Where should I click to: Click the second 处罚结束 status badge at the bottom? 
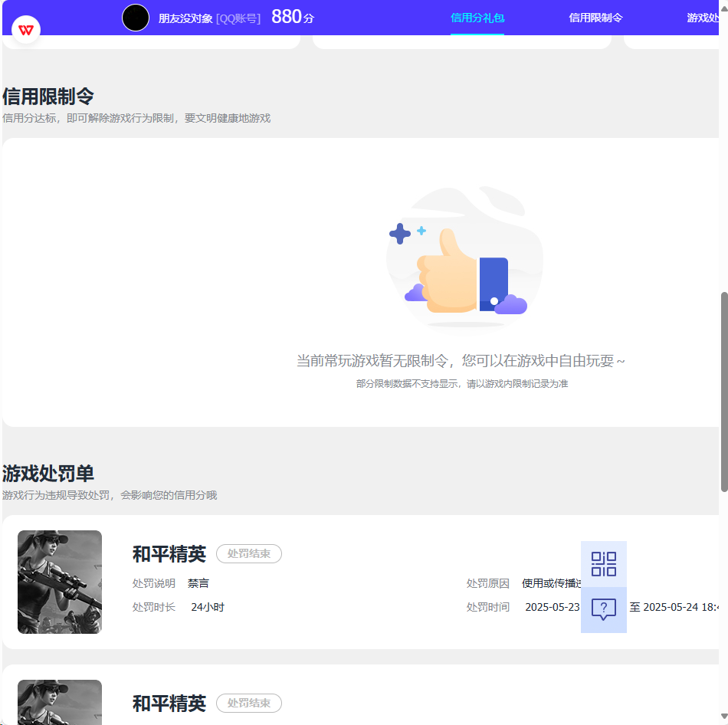[x=249, y=704]
